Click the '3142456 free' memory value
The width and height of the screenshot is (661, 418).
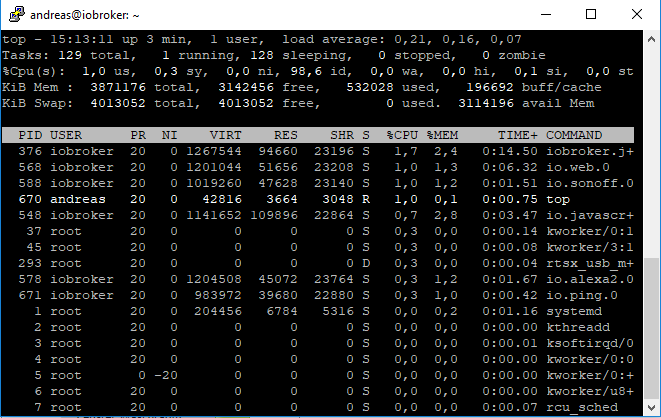pos(266,88)
